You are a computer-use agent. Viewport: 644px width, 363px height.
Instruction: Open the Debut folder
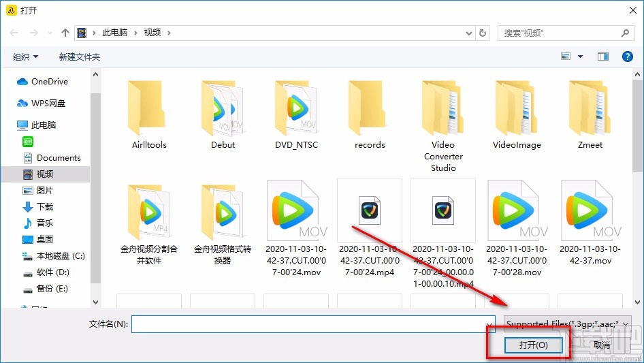pos(223,115)
